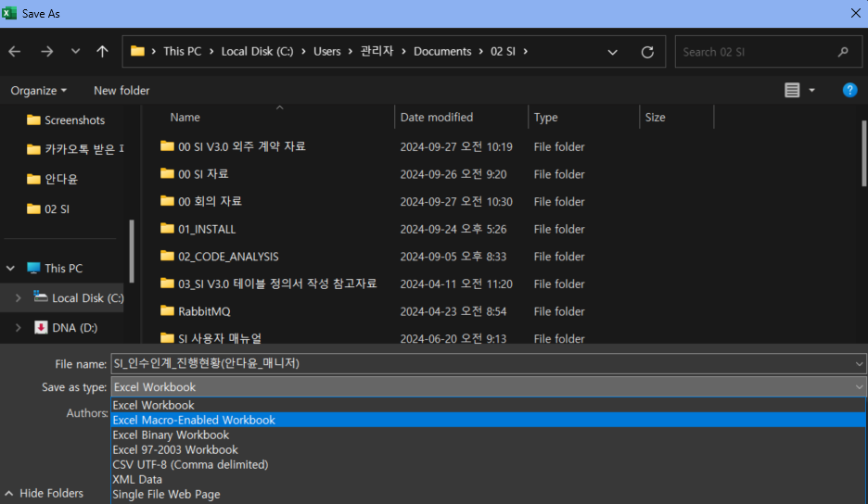Select 02 SI folder in sidebar
This screenshot has height=504, width=868.
point(48,209)
